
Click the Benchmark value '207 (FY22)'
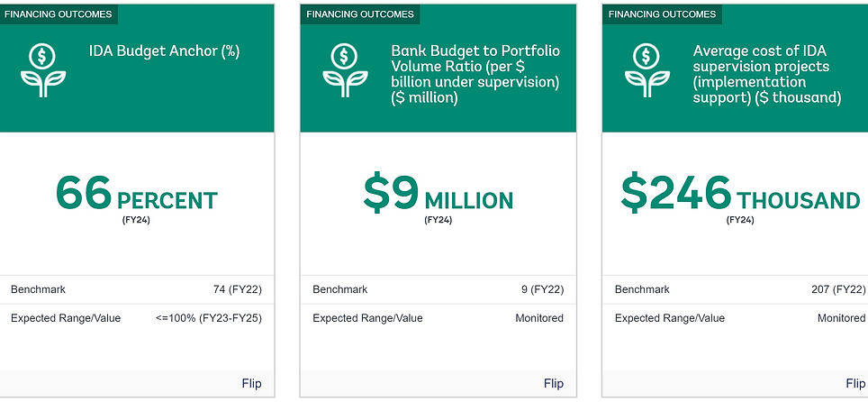coord(838,289)
